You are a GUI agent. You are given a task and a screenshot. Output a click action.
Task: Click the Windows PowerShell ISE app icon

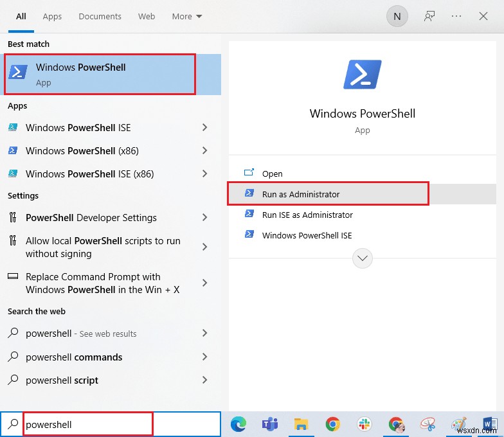click(13, 127)
